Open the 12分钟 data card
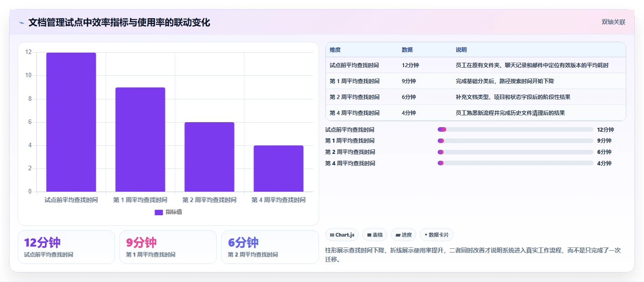Image resolution: width=644 pixels, height=282 pixels. 66,247
